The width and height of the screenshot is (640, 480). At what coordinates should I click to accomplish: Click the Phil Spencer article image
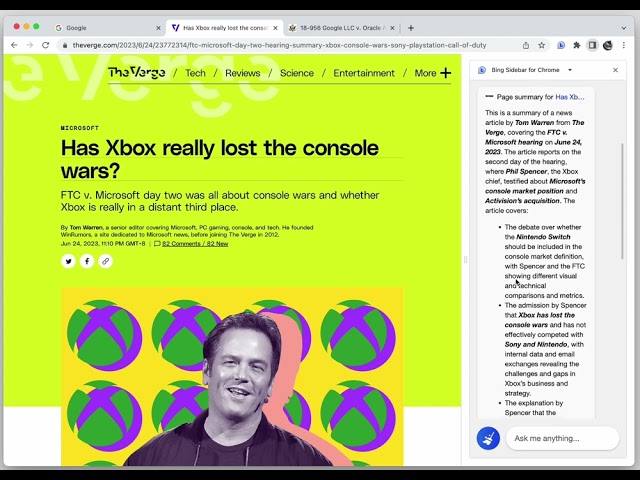click(232, 376)
